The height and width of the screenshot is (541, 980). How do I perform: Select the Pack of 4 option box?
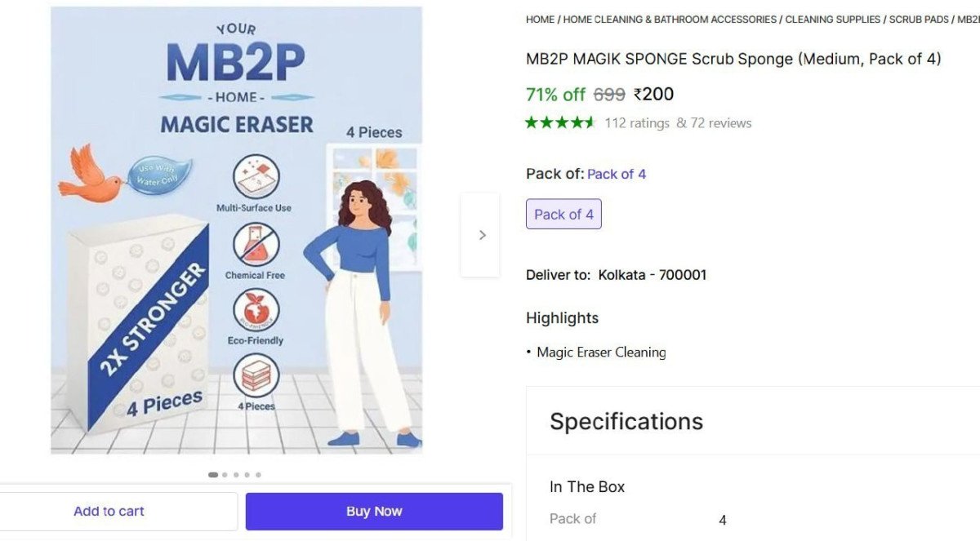563,215
